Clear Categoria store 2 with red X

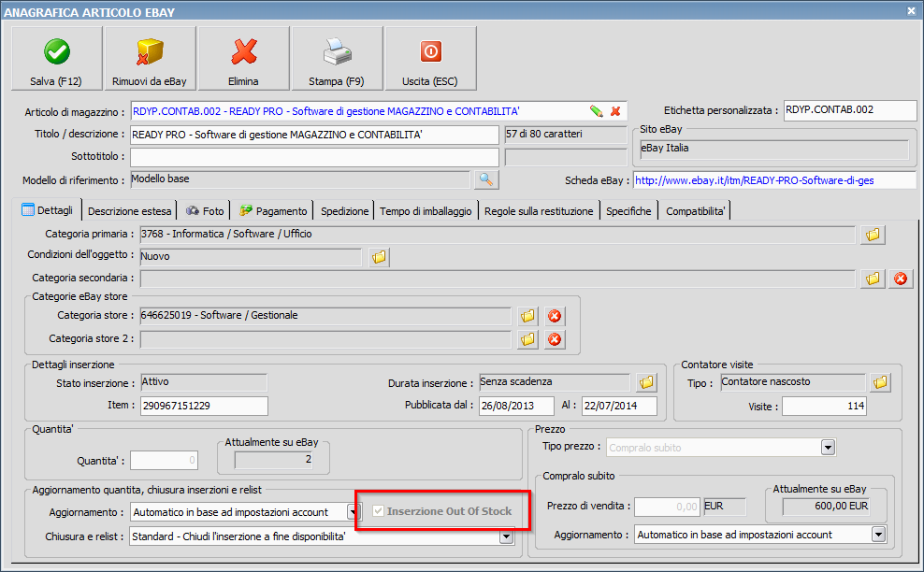coord(555,339)
